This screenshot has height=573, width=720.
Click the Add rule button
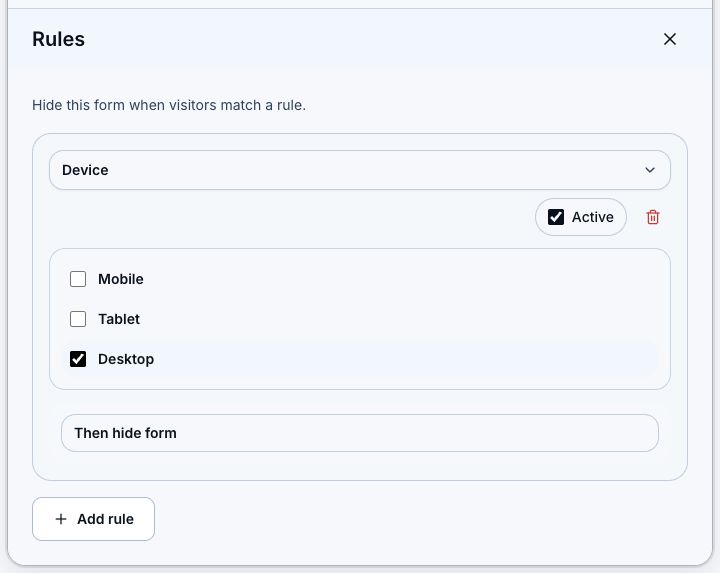pos(93,519)
